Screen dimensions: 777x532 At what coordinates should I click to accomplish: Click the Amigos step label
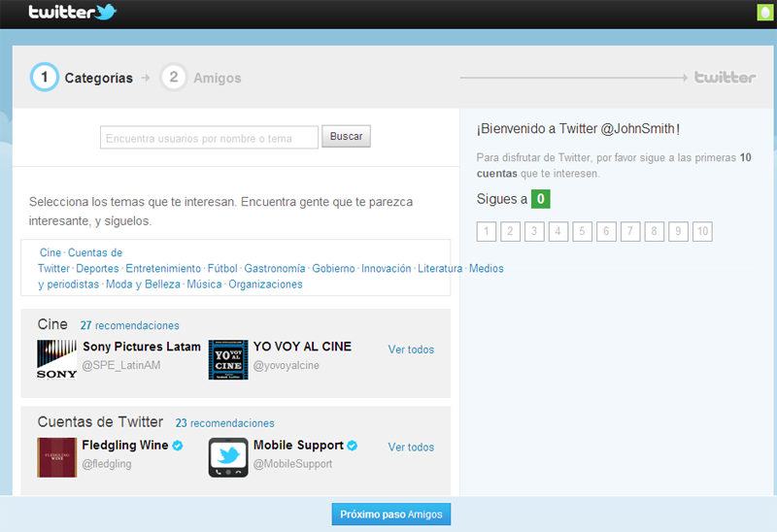tap(218, 78)
